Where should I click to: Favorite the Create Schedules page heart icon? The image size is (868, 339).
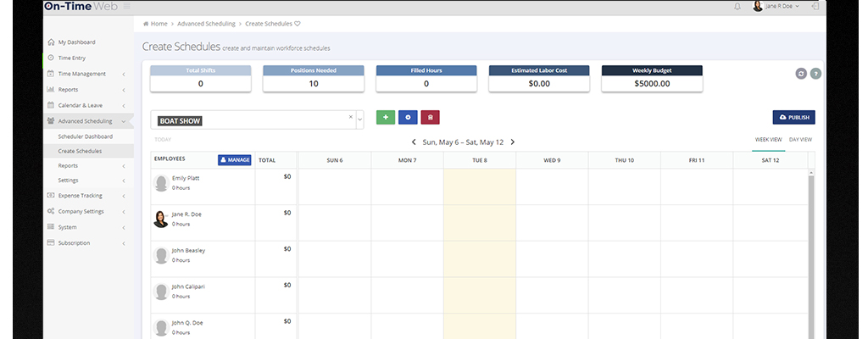pyautogui.click(x=297, y=24)
